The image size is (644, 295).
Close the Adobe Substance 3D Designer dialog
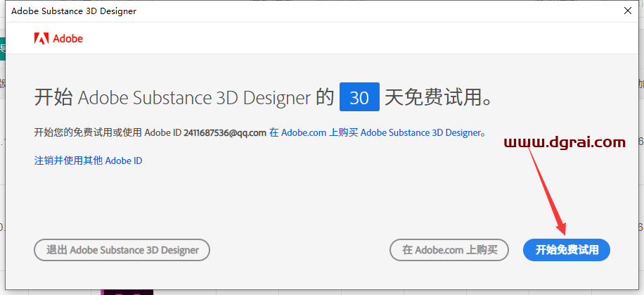(x=628, y=11)
